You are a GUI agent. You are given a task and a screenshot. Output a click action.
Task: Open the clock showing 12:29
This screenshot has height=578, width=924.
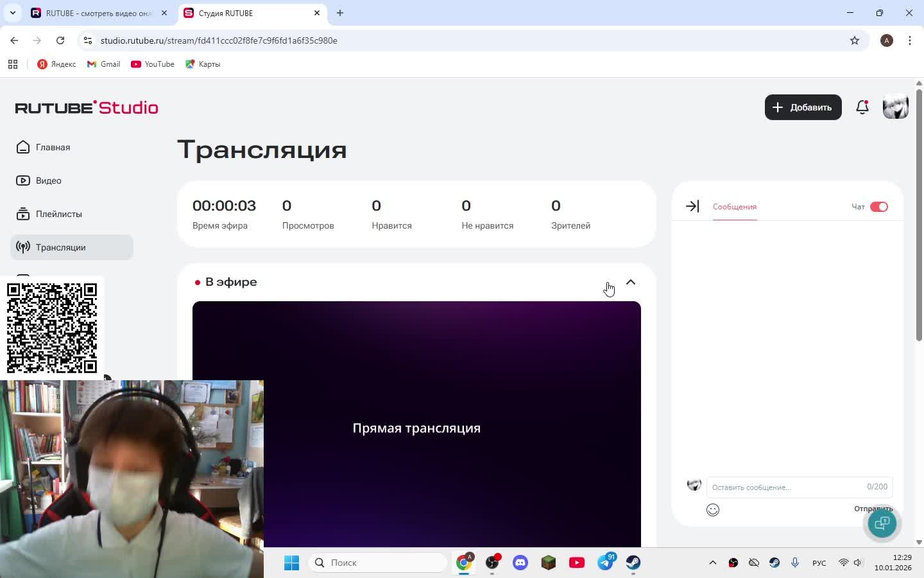click(x=893, y=563)
